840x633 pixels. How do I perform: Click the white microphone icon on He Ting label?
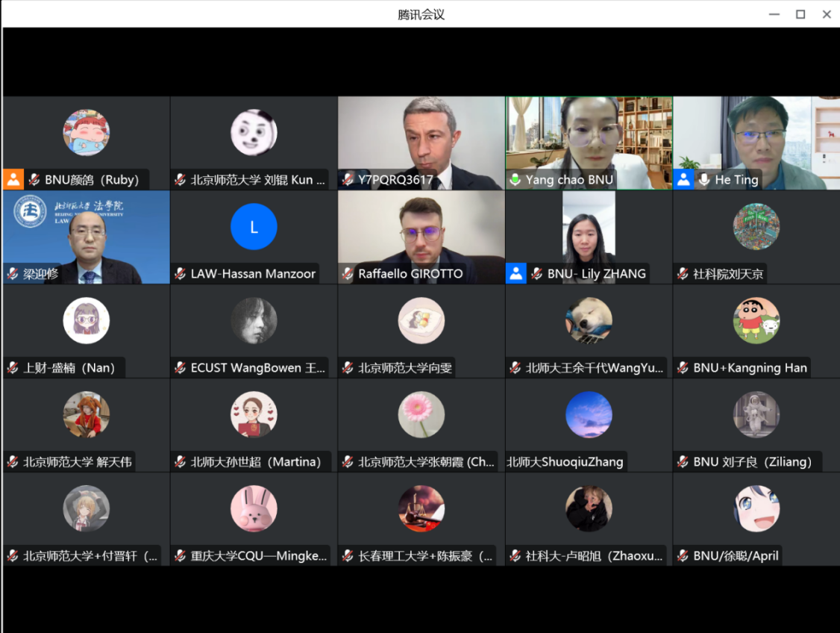(x=704, y=180)
